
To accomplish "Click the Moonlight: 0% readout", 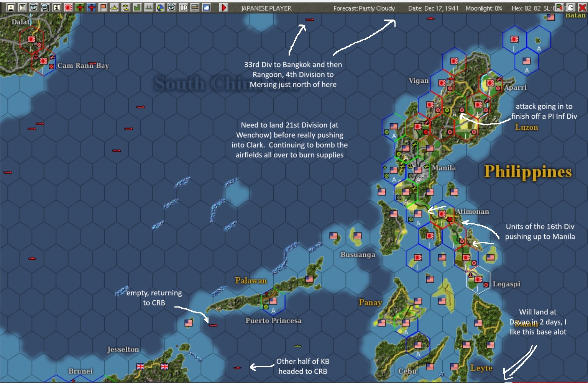I will (x=484, y=8).
